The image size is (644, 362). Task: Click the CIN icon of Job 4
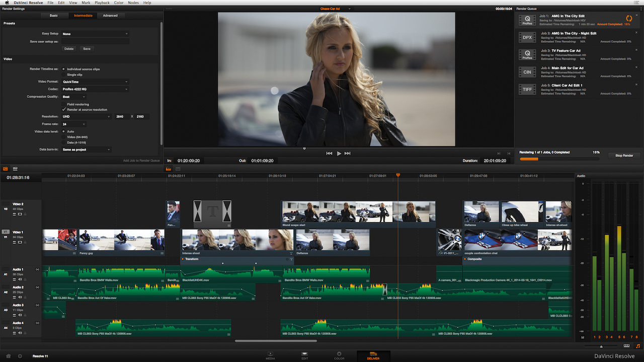(527, 72)
